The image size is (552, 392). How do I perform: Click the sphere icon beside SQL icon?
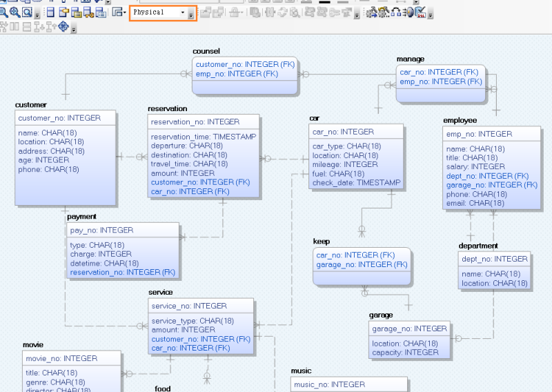[410, 12]
